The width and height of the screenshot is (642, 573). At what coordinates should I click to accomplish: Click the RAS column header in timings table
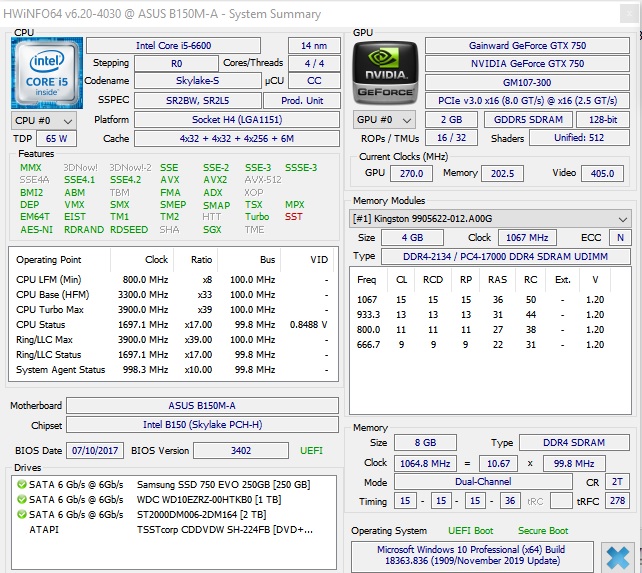[497, 279]
